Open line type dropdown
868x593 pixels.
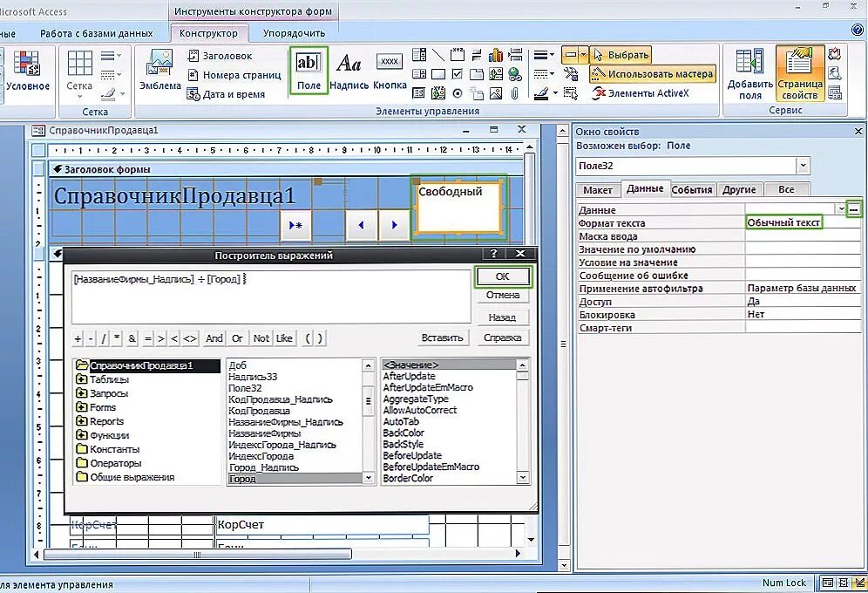[x=544, y=73]
